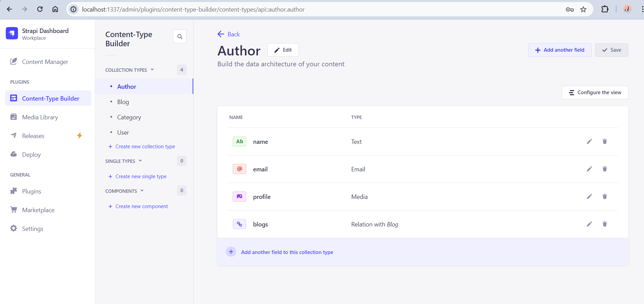Click Create new single type
The image size is (644, 304).
coord(138,176)
